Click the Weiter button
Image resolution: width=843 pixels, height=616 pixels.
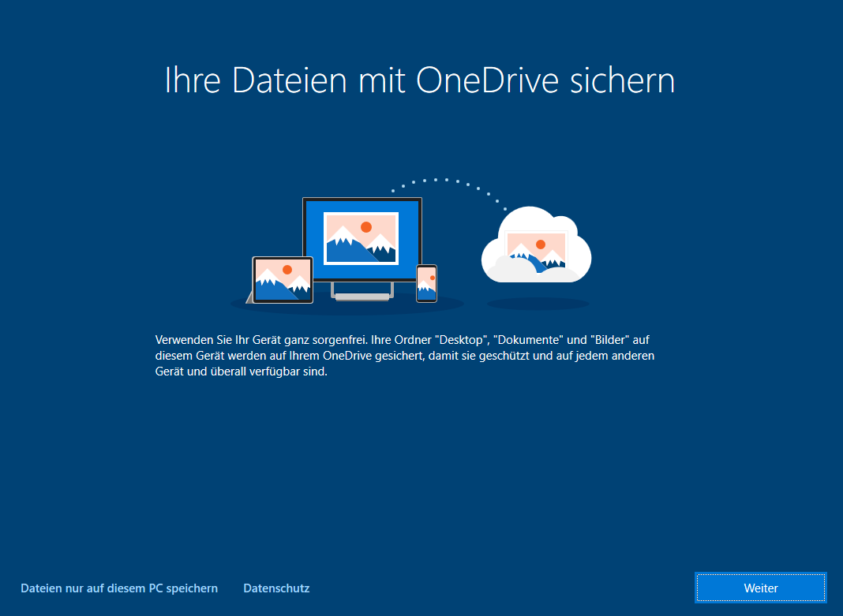[x=760, y=588]
